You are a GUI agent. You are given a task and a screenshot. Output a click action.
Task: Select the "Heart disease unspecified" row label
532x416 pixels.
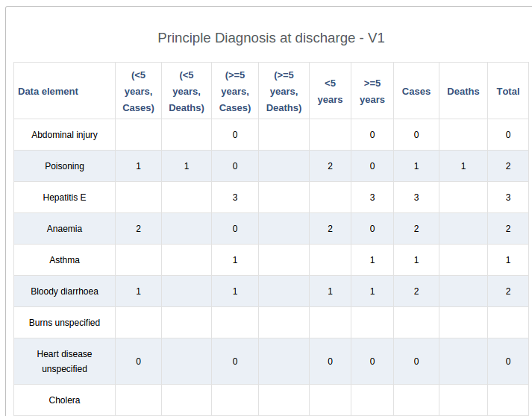64,362
